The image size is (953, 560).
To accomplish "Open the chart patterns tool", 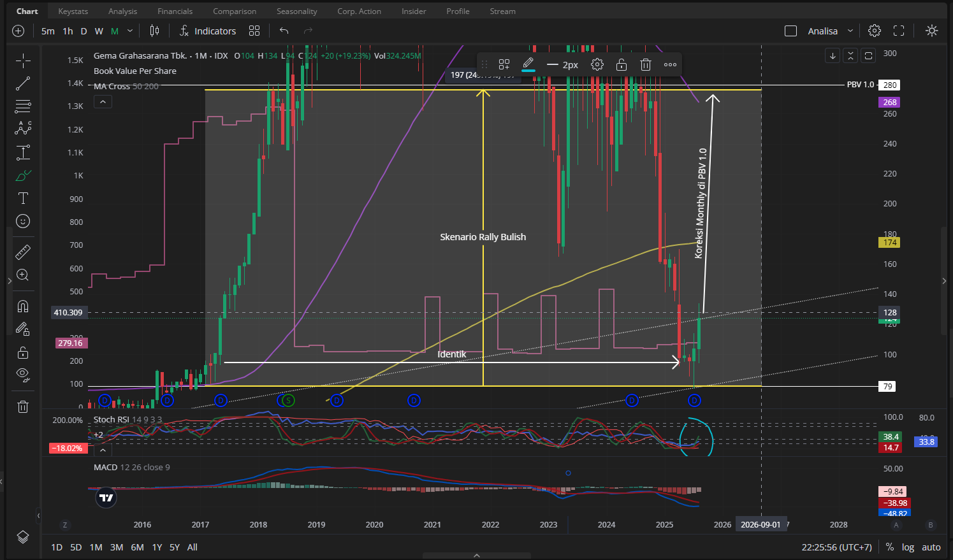I will click(x=23, y=129).
